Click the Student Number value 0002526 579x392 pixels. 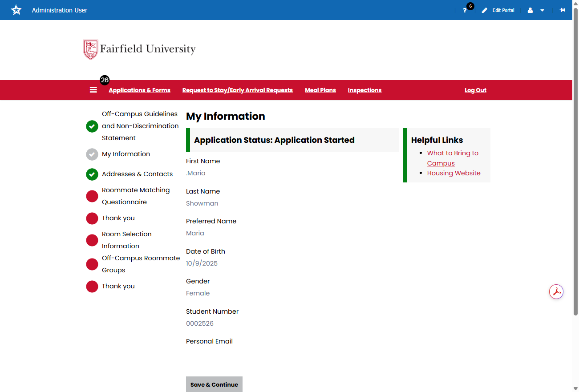(x=200, y=323)
